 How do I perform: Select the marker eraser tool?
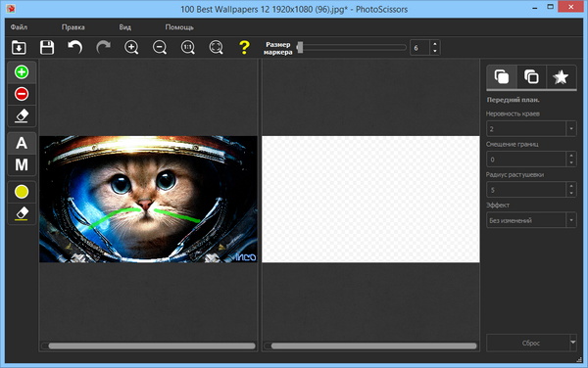click(22, 115)
